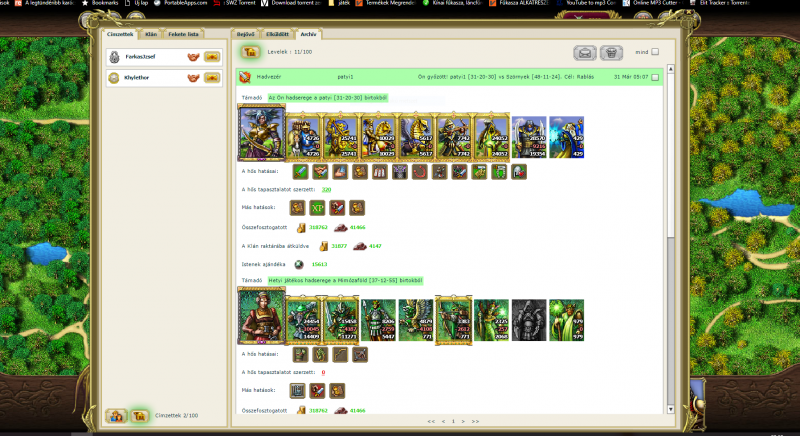
Task: Click the mail icon next to Farkas3zsef
Action: (212, 57)
